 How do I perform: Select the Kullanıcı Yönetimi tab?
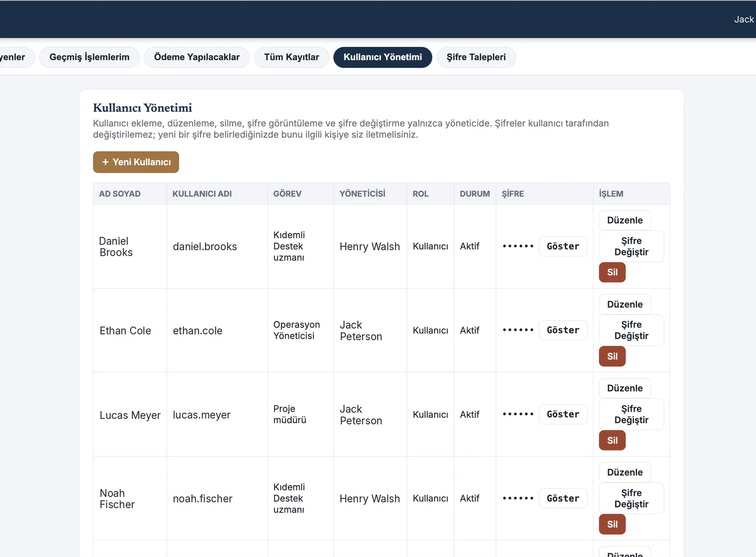(383, 57)
